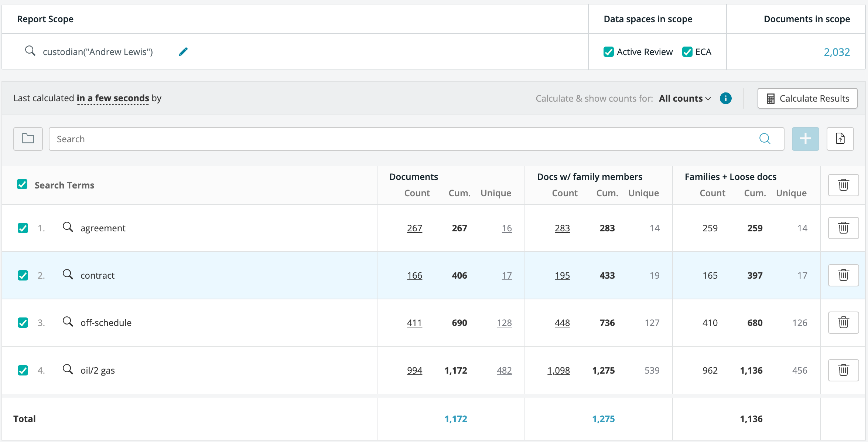Open the 2,032 documents in scope link
This screenshot has height=442, width=868.
837,52
